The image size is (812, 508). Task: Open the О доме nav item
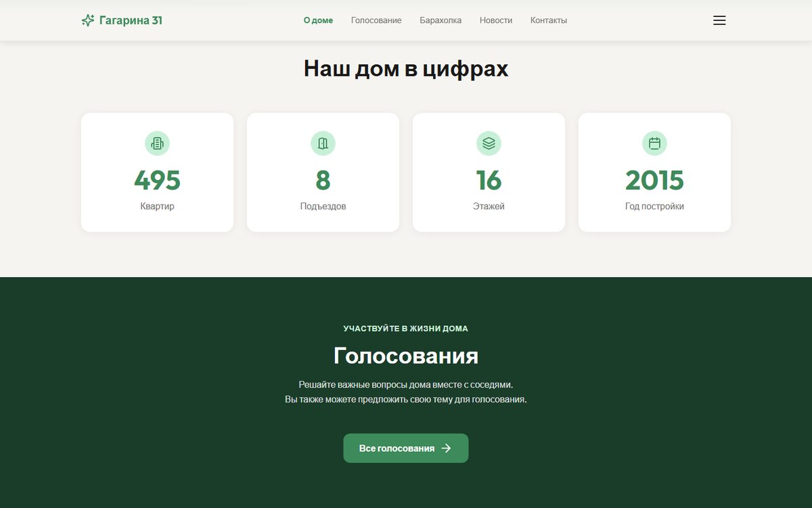[x=318, y=20]
